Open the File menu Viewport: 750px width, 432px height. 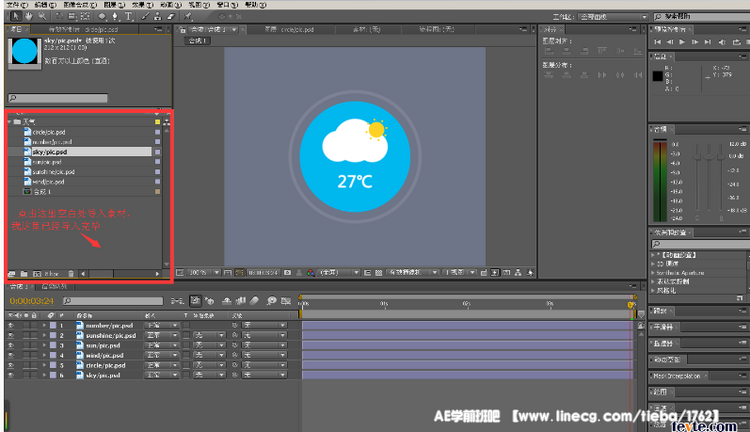(17, 4)
